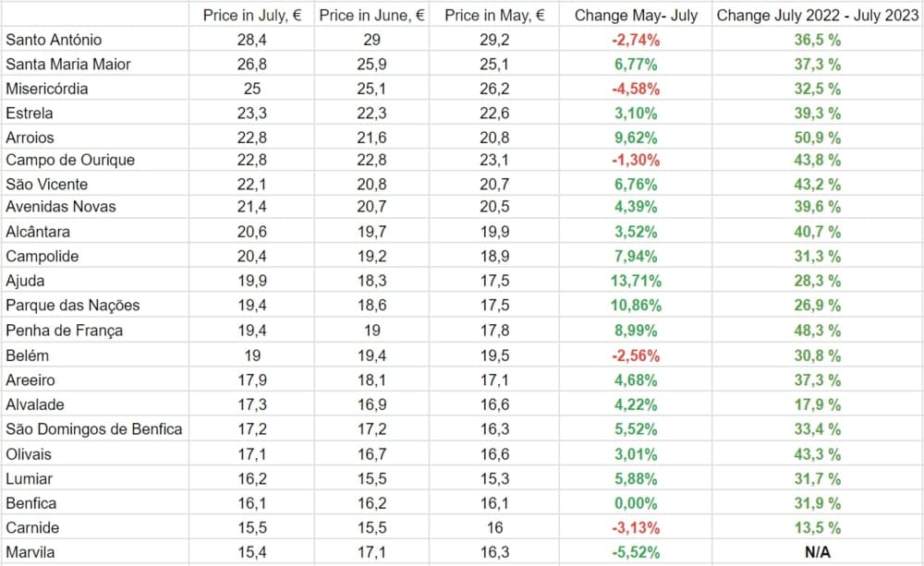
Task: Select the Price in June column header
Action: pyautogui.click(x=371, y=15)
